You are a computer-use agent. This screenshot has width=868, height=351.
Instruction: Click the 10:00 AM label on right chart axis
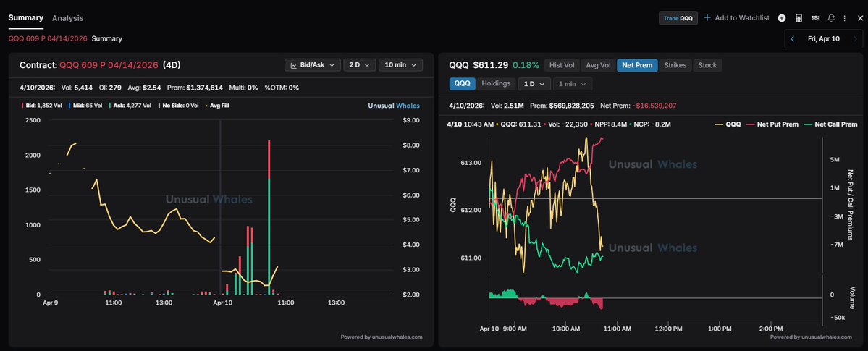pos(566,329)
